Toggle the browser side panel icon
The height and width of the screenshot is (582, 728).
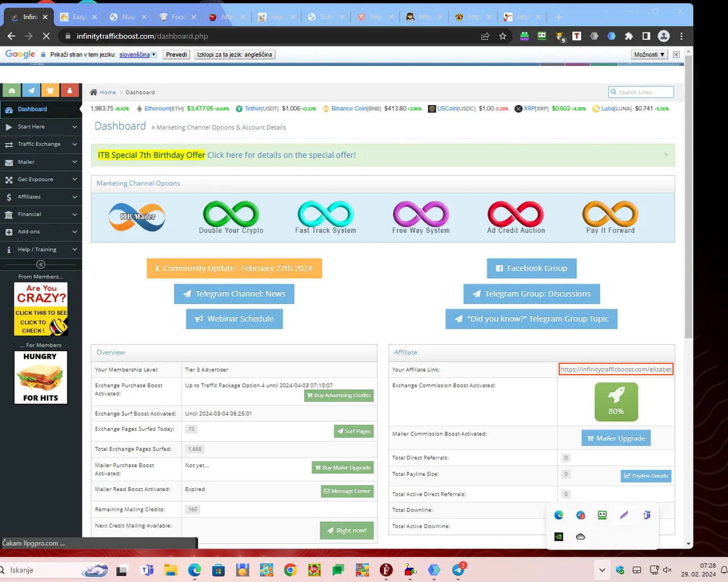click(646, 36)
